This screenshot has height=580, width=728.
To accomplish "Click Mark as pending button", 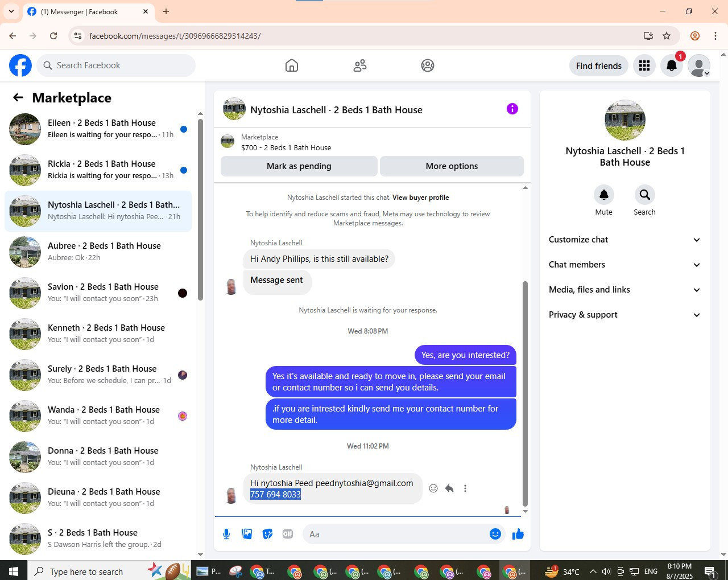I will [299, 166].
